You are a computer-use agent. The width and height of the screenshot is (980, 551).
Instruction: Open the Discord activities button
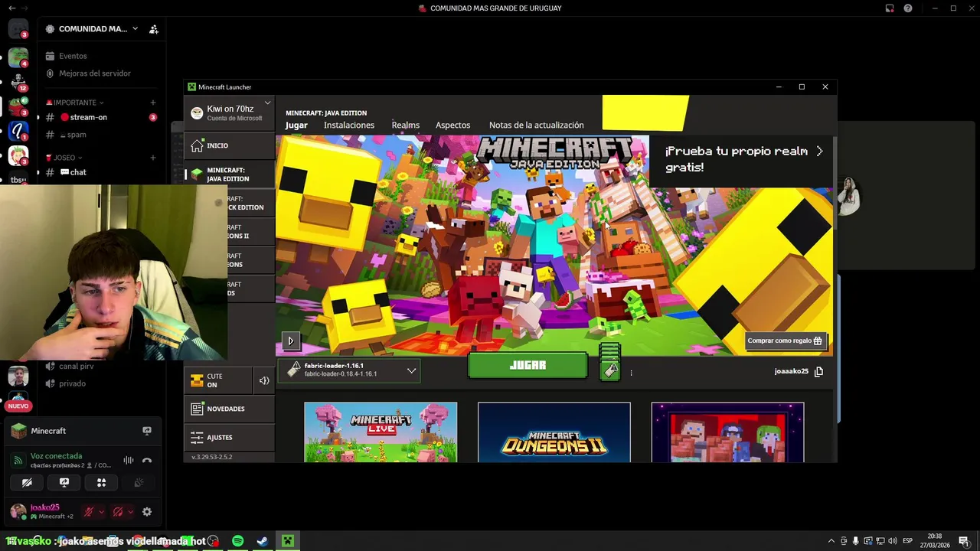pyautogui.click(x=101, y=483)
